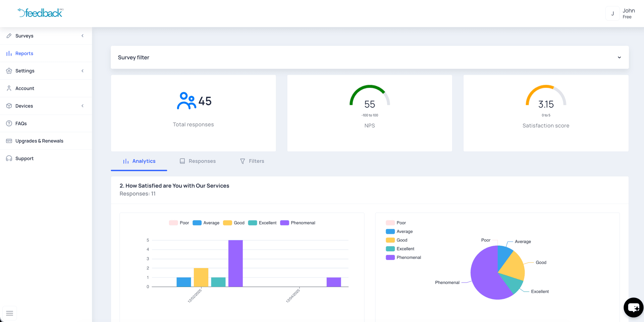Click the Settings gear icon in sidebar
The height and width of the screenshot is (322, 644).
coord(9,71)
